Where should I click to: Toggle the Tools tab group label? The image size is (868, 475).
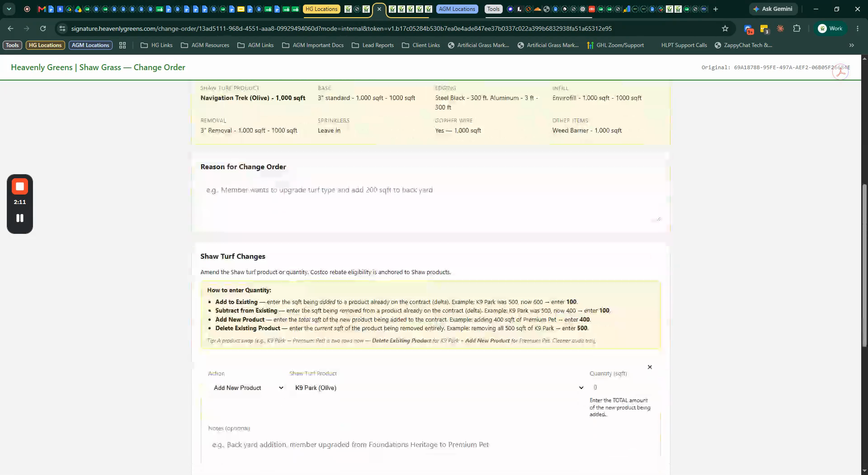[x=493, y=9]
